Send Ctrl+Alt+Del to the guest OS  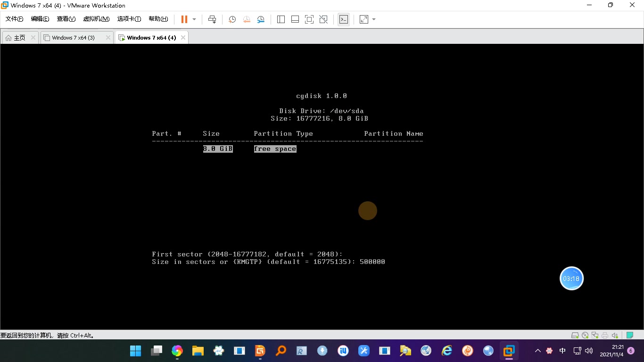tap(212, 19)
